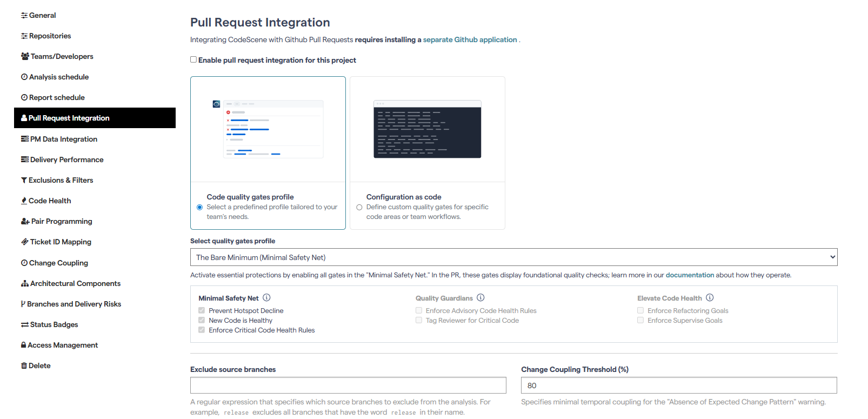Viewport: 868px width, 419px height.
Task: Click the lock icon for Access Management
Action: [24, 345]
